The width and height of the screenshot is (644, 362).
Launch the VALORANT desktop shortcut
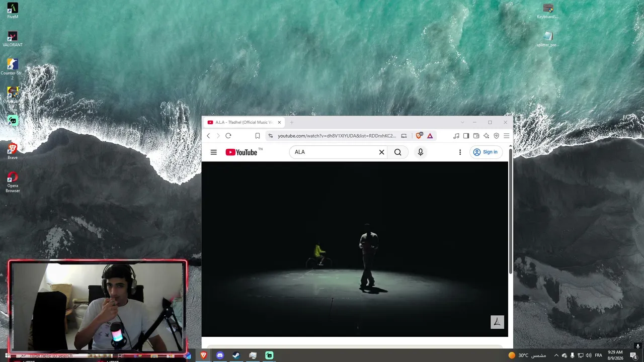pyautogui.click(x=13, y=39)
